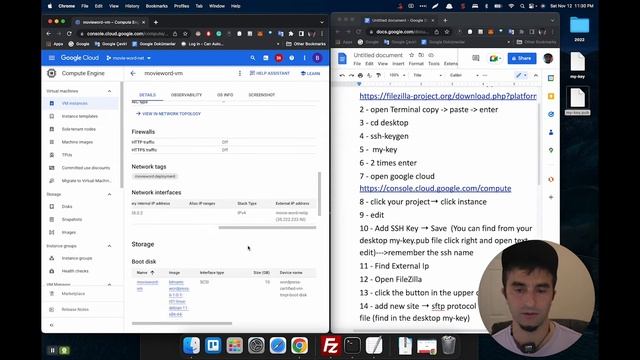Star the Untitled document
The height and width of the screenshot is (360, 640).
coord(411,55)
